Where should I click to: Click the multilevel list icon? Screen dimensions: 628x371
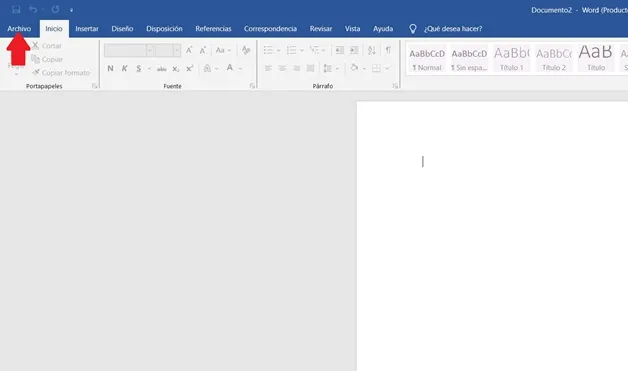(x=314, y=50)
